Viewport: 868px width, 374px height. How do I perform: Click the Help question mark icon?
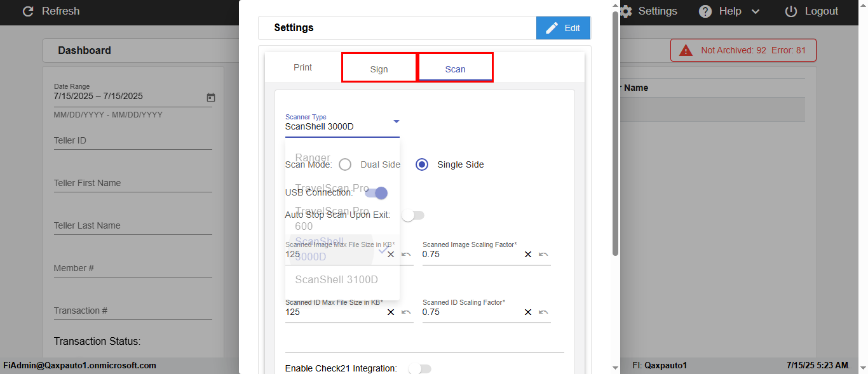705,11
